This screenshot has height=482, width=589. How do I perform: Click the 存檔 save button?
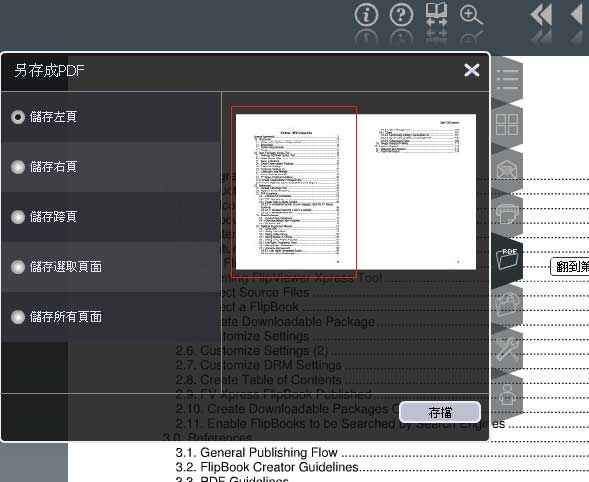(440, 412)
